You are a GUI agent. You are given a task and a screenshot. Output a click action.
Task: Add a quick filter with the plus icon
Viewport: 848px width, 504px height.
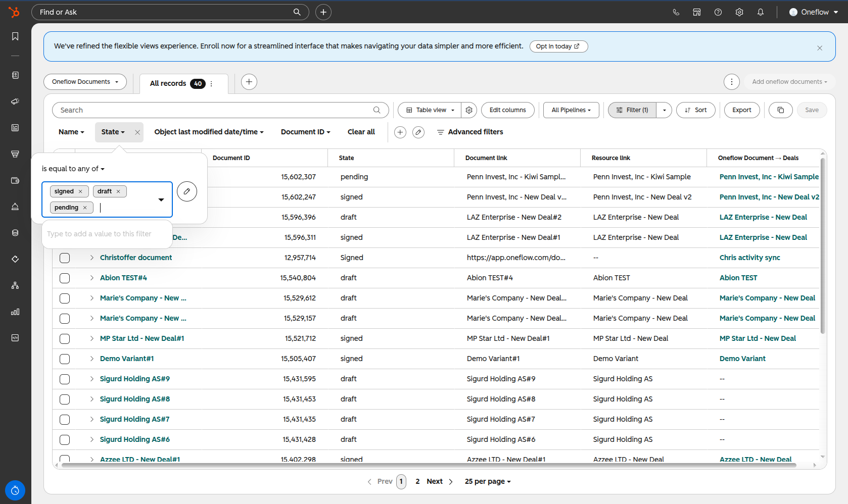[400, 132]
